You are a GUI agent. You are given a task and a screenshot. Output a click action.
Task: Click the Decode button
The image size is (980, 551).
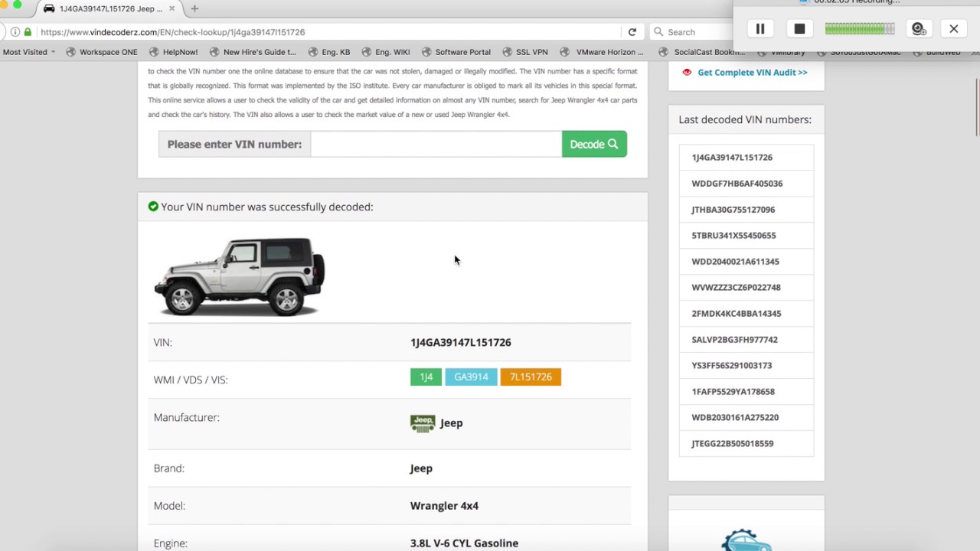click(594, 144)
